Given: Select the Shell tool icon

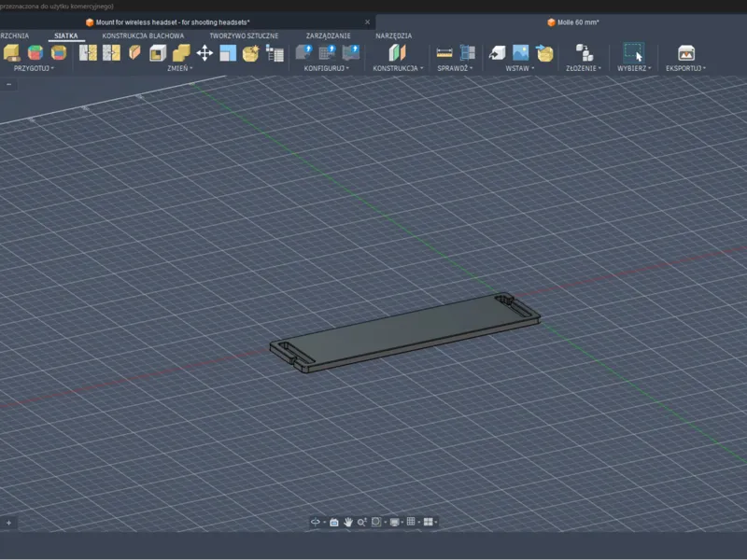Looking at the screenshot, I should click(158, 53).
